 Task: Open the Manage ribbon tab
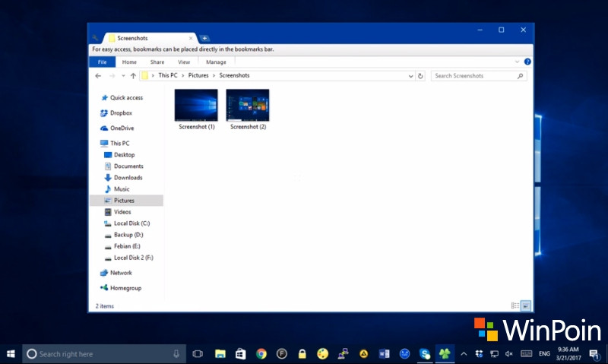(x=216, y=62)
